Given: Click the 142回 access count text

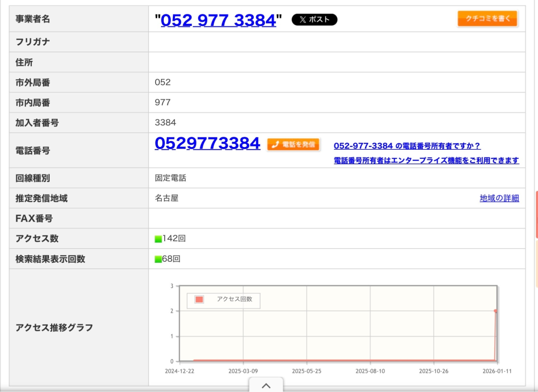Looking at the screenshot, I should (x=174, y=239).
